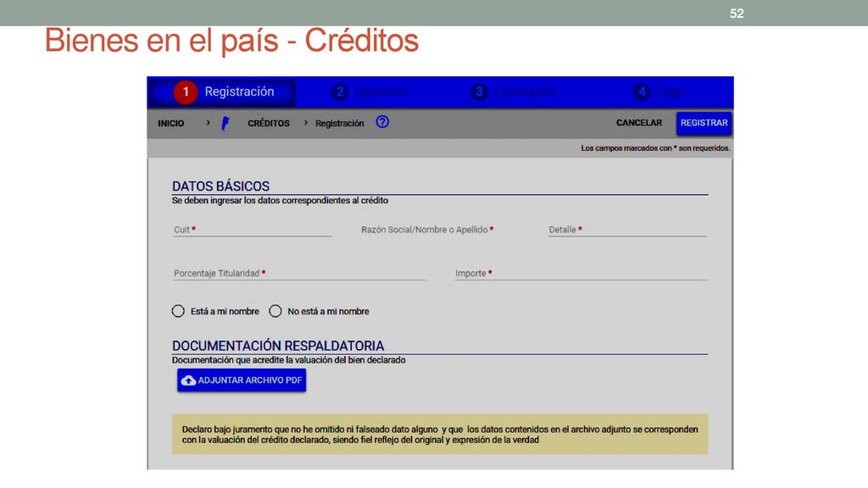Select the 'No está a mi nombre' radio button

point(275,311)
